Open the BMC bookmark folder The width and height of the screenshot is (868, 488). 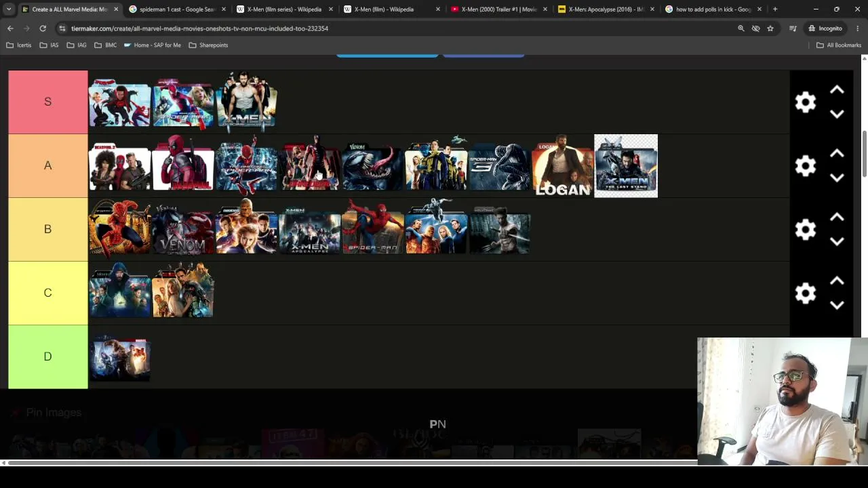[106, 45]
